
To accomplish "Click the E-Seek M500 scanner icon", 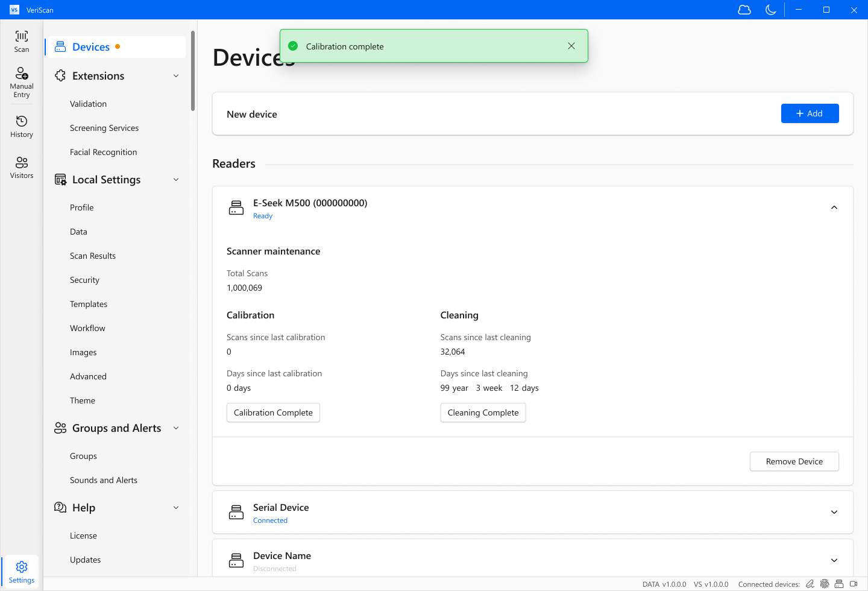I will (236, 208).
